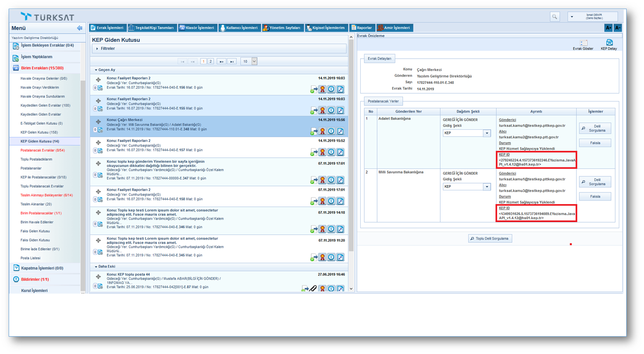Viewport: 644px width, 354px height.
Task: Click the document list vertical scrollbar
Action: point(351,145)
